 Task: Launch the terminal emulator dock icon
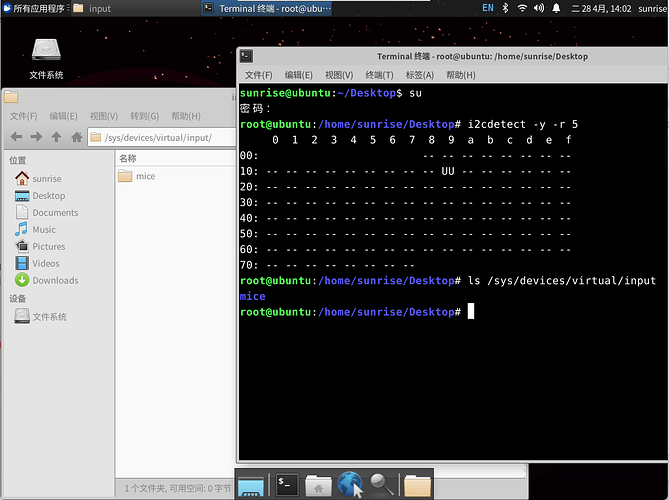point(287,485)
